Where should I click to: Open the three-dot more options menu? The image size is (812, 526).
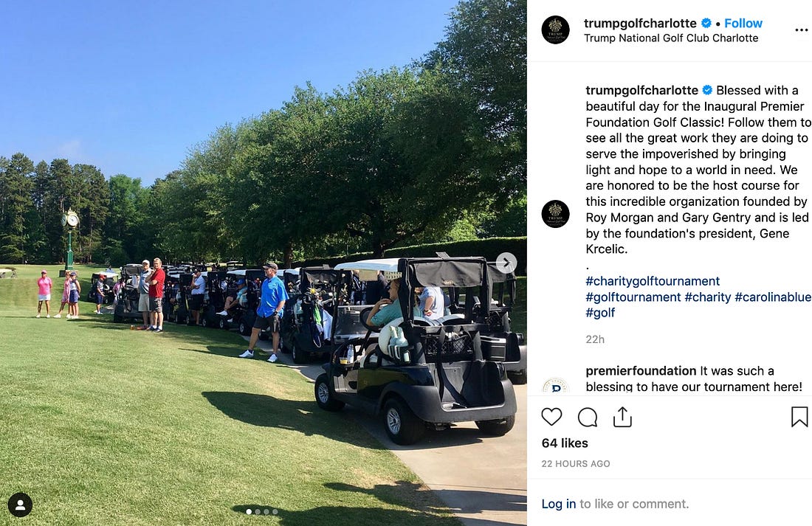click(x=801, y=30)
